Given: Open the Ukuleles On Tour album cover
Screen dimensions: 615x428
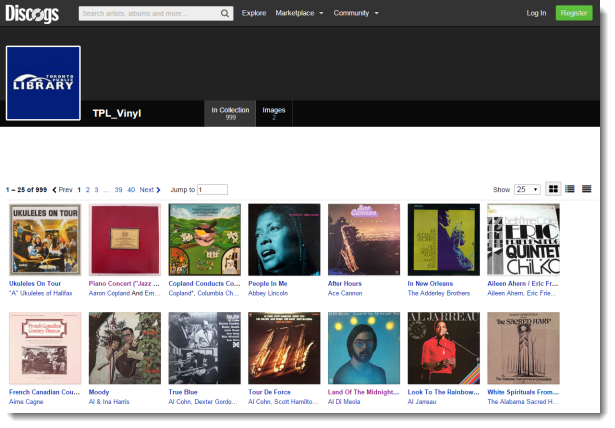Looking at the screenshot, I should (45, 239).
